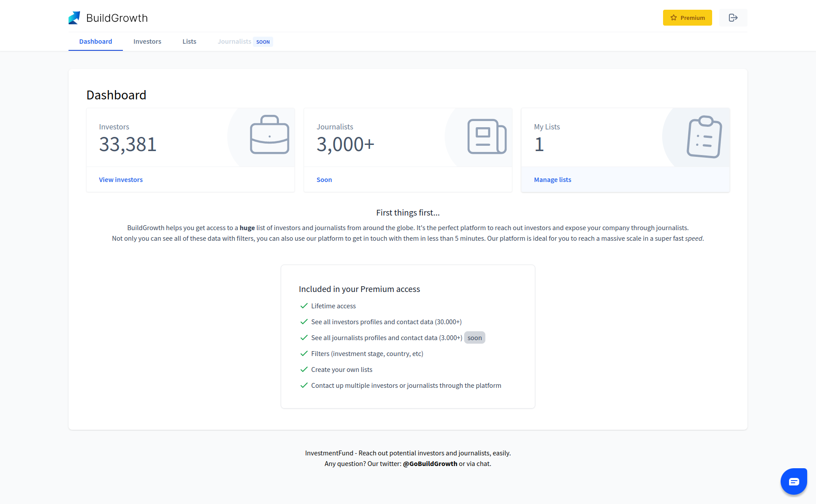Click the clipboard icon in My Lists card

coord(704,136)
